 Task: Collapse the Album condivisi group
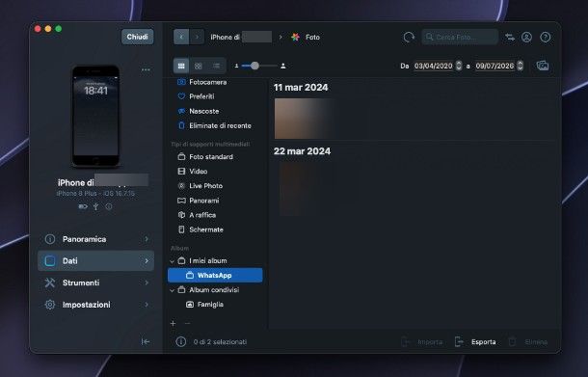[x=173, y=290]
